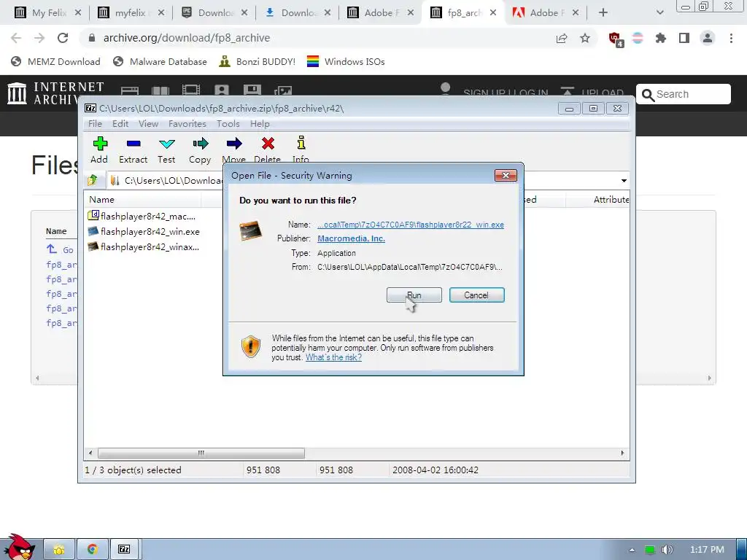
Task: Go up one folder in 7-Zip
Action: click(x=93, y=180)
